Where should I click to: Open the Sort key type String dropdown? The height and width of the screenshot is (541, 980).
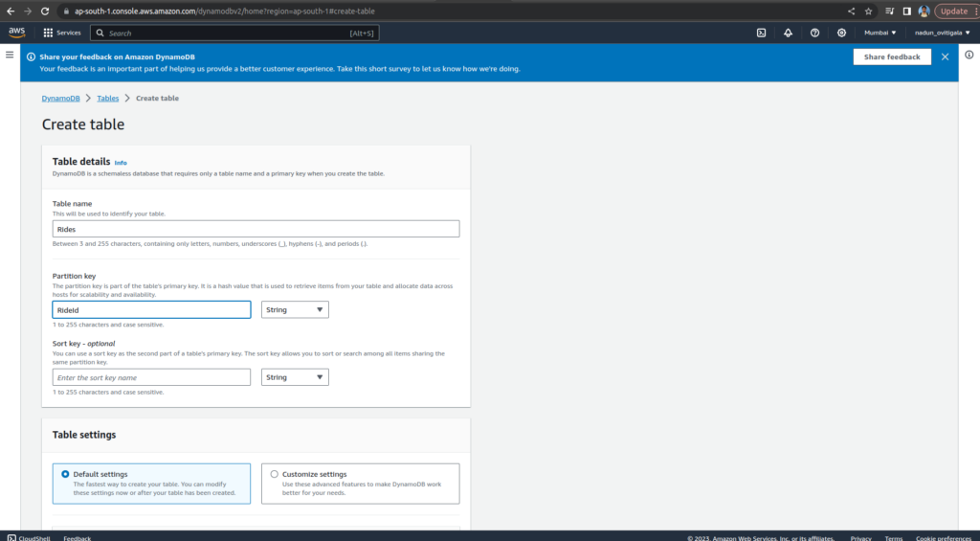(295, 377)
